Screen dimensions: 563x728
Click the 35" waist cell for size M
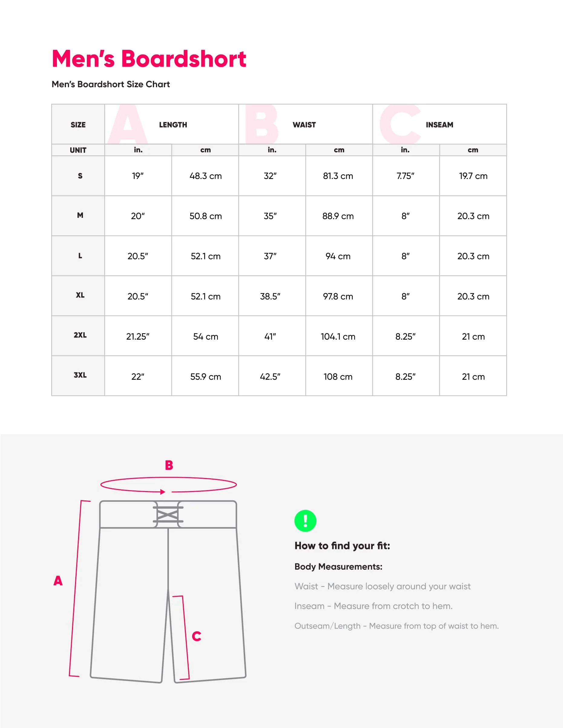(270, 216)
